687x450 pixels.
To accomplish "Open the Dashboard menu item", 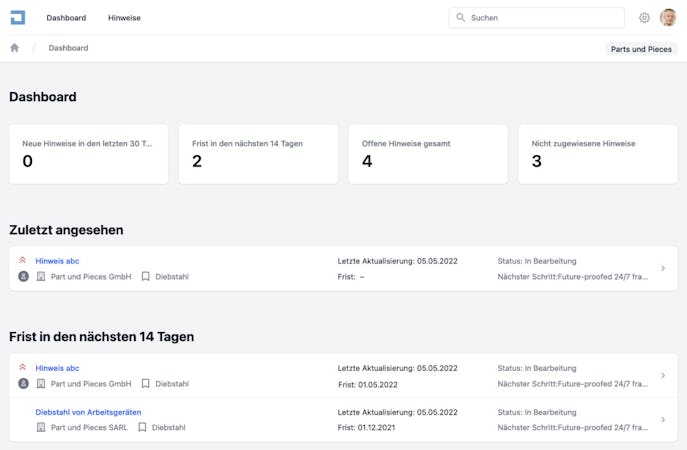I will pyautogui.click(x=66, y=18).
